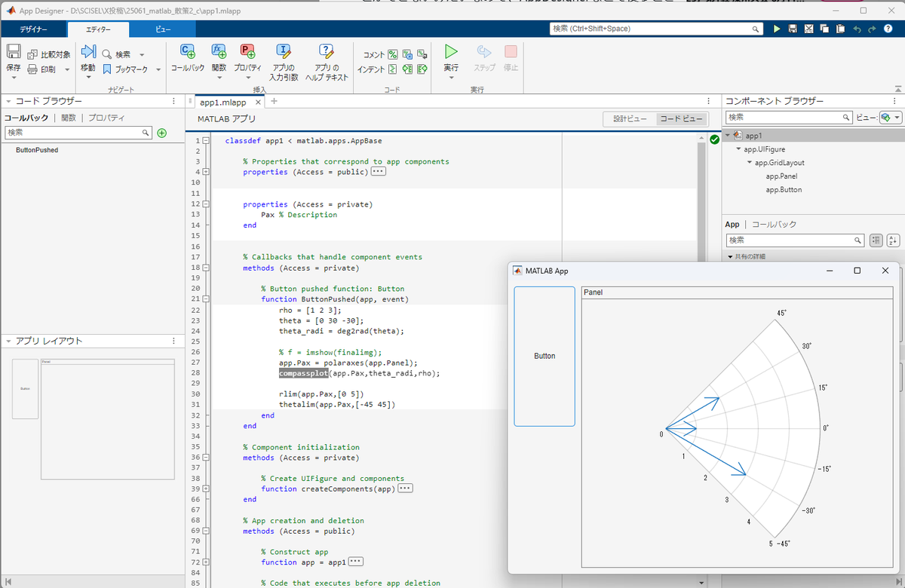Collapse the app.UIFigure tree node
This screenshot has width=905, height=588.
pos(738,149)
